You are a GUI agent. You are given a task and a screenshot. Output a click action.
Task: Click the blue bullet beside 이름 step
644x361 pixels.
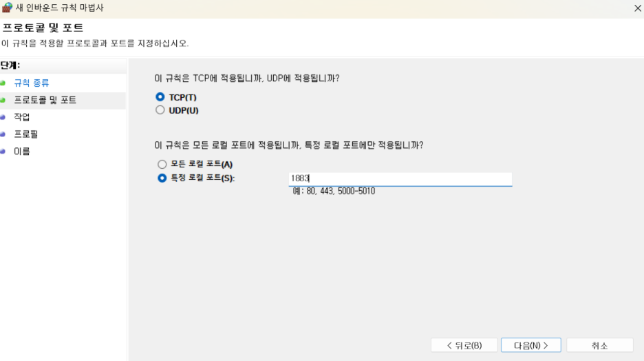(3, 152)
